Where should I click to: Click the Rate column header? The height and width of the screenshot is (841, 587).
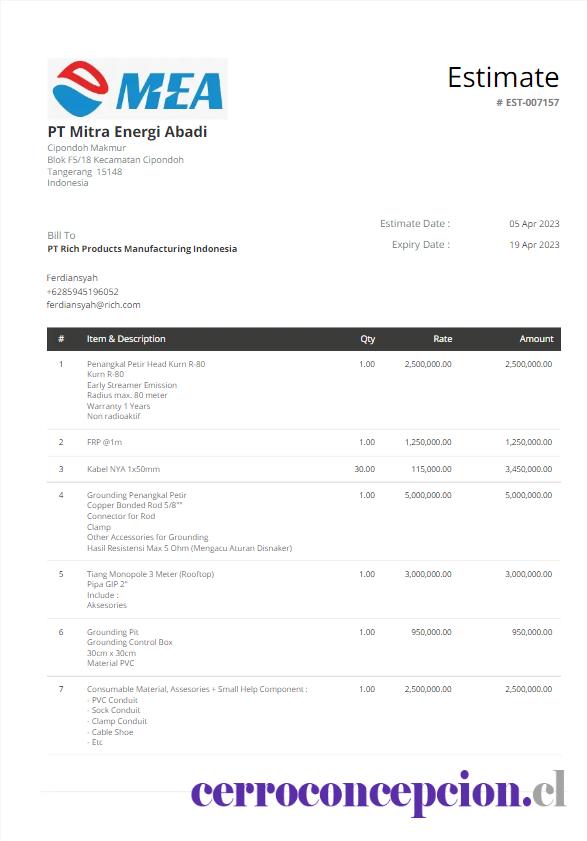pyautogui.click(x=443, y=339)
